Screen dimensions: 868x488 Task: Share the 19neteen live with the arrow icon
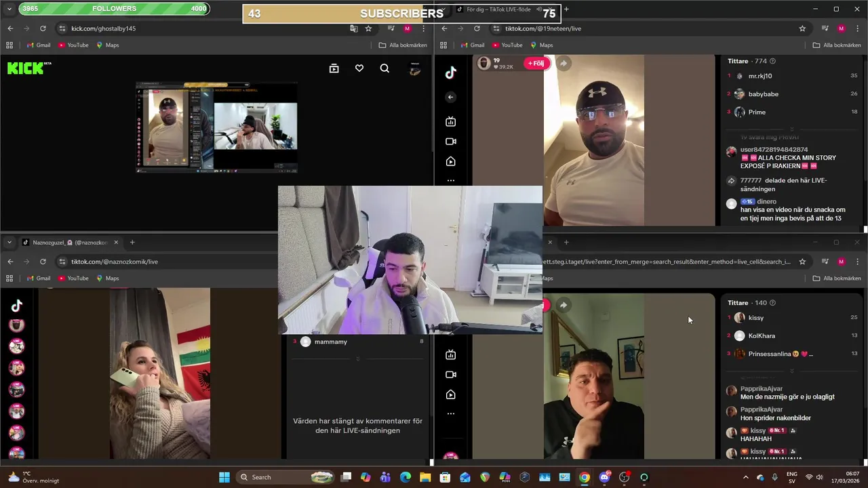tap(563, 63)
